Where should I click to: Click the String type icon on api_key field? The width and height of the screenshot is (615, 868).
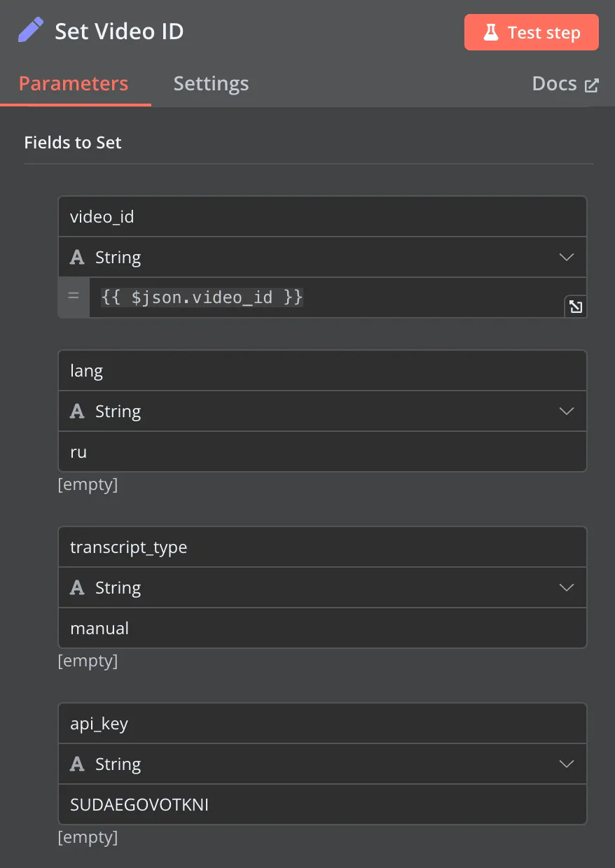click(77, 764)
